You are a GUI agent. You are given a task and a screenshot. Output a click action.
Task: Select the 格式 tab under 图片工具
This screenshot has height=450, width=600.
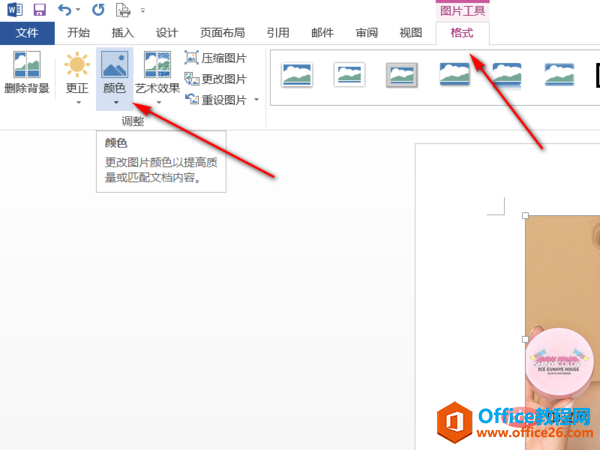tap(462, 33)
